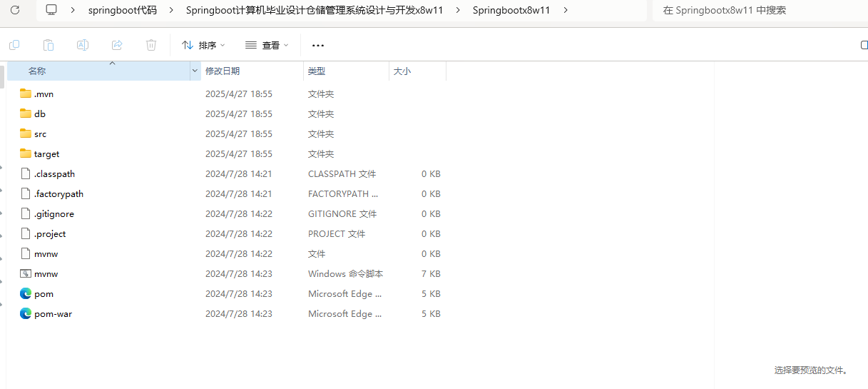Click the .classpath file name

[x=54, y=173]
